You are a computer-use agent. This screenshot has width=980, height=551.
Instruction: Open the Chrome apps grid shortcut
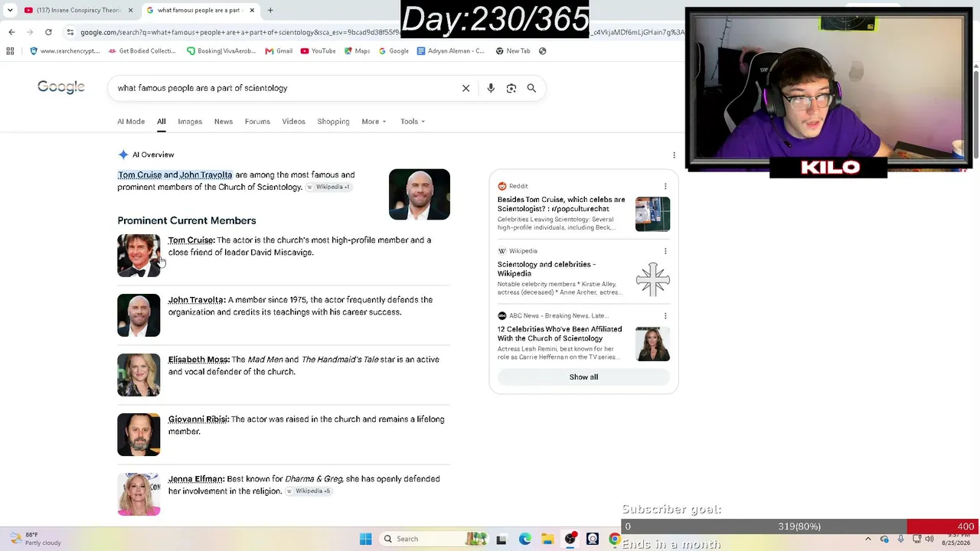10,51
